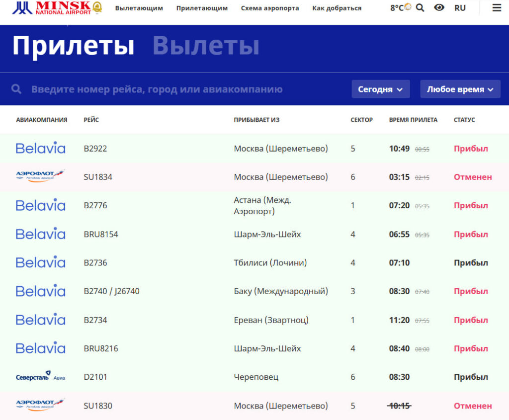Click the Minsk National Airport logo

point(57,8)
